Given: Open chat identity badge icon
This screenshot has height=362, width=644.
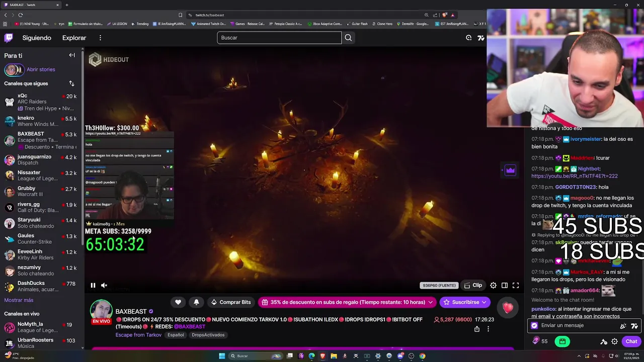Looking at the screenshot, I should click(534, 325).
